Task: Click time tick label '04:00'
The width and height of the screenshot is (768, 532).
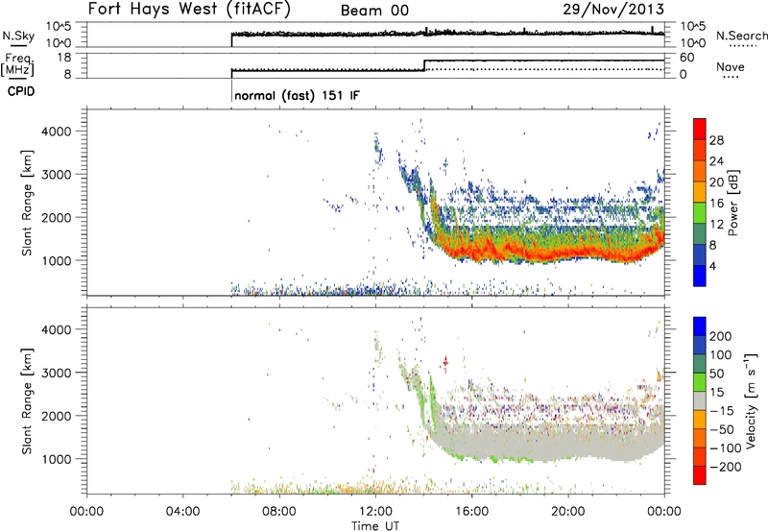Action: (183, 512)
